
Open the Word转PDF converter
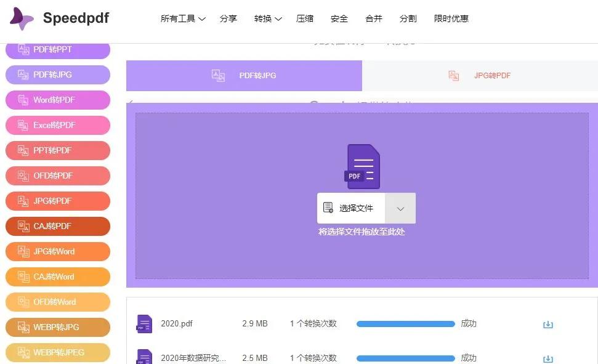click(x=57, y=100)
